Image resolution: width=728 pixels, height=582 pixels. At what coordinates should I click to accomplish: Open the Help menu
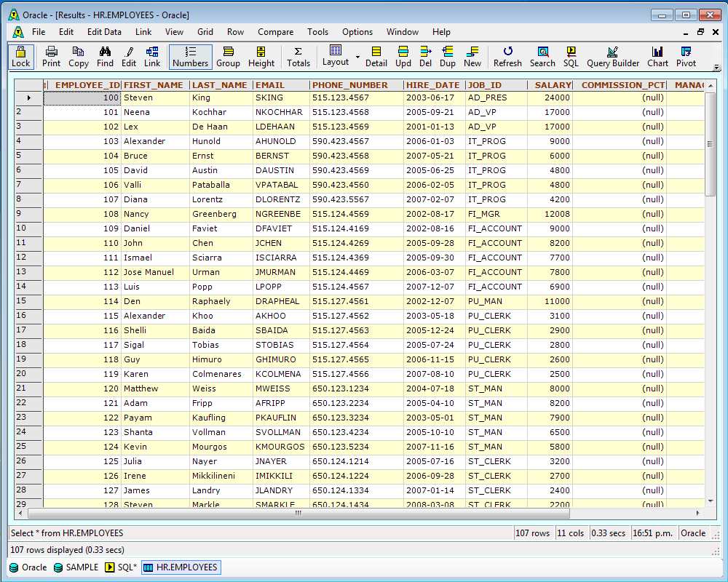tap(442, 32)
